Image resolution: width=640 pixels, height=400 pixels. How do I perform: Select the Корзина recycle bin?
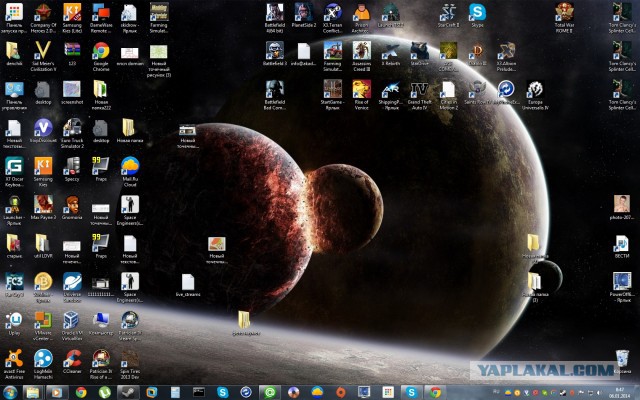click(x=622, y=361)
